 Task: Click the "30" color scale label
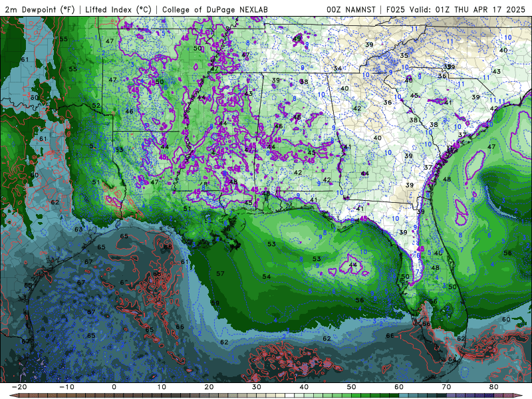click(x=257, y=387)
